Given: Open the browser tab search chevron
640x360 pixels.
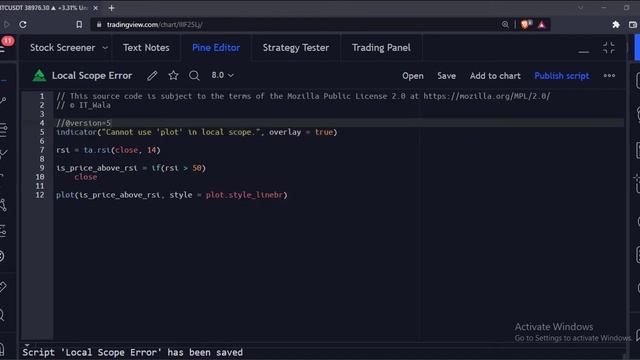Looking at the screenshot, I should click(x=580, y=8).
